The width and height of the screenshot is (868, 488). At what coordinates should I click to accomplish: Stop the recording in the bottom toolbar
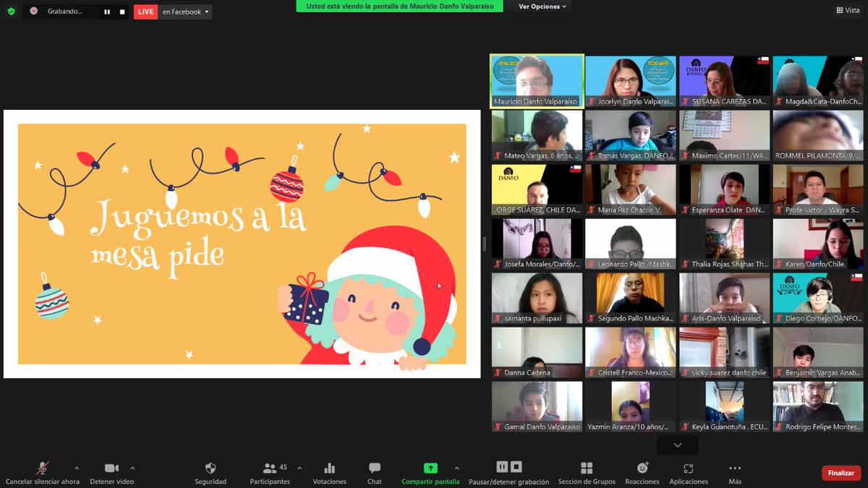(516, 467)
